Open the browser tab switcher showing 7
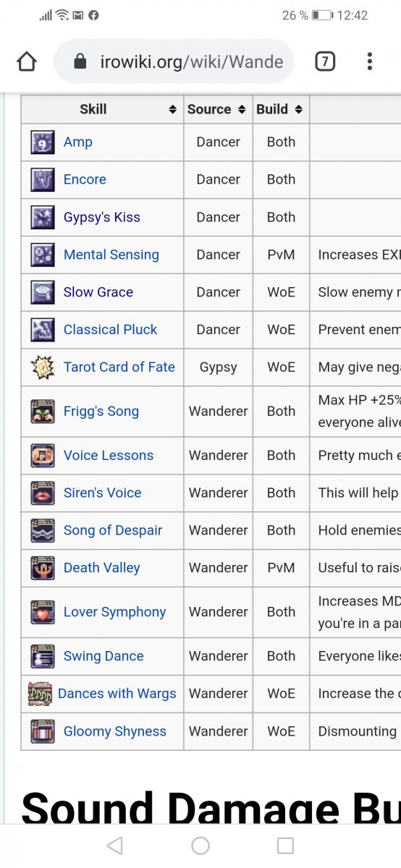401x868 pixels. tap(325, 62)
